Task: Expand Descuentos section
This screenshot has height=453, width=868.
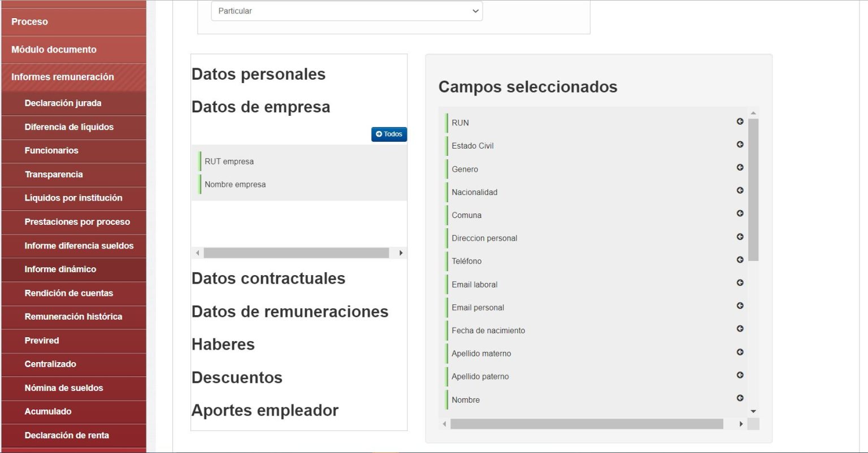Action: [237, 377]
